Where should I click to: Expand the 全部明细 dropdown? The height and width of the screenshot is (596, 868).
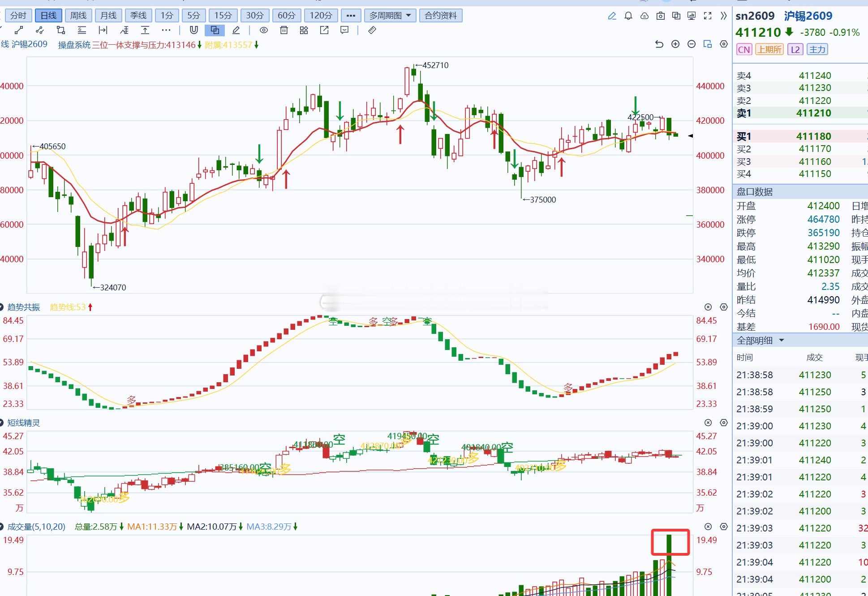[761, 341]
